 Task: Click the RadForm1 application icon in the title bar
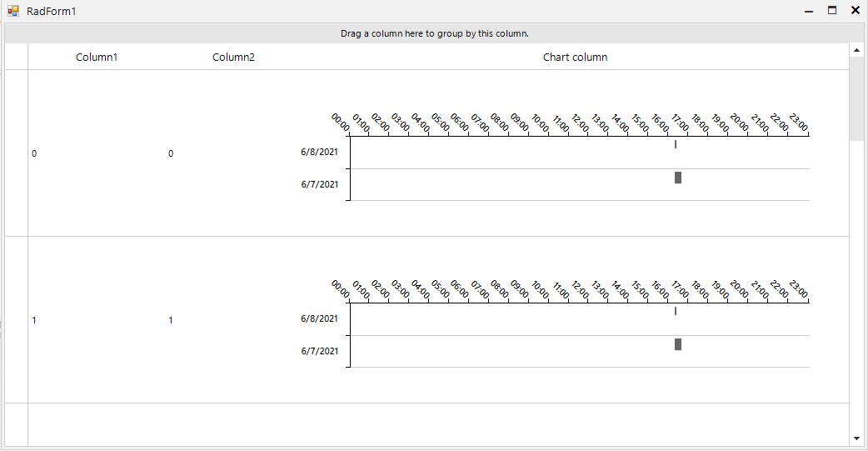[12, 11]
